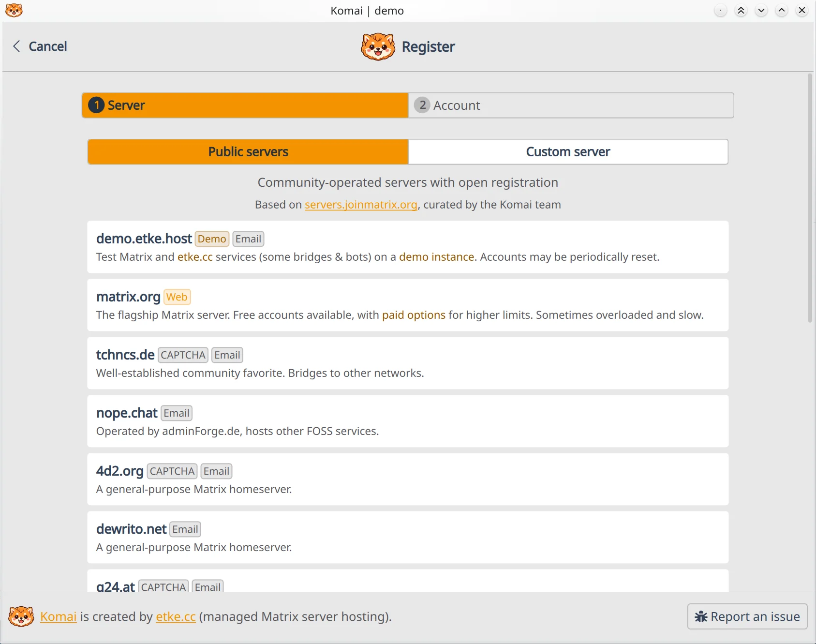This screenshot has width=816, height=644.
Task: Click the pin dot button in title bar
Action: pos(721,10)
